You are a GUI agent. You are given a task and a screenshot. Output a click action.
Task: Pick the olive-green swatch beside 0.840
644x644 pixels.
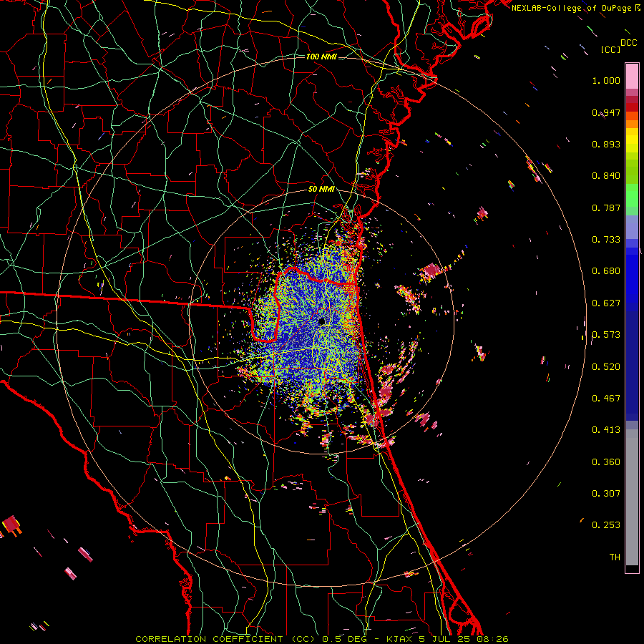(632, 172)
